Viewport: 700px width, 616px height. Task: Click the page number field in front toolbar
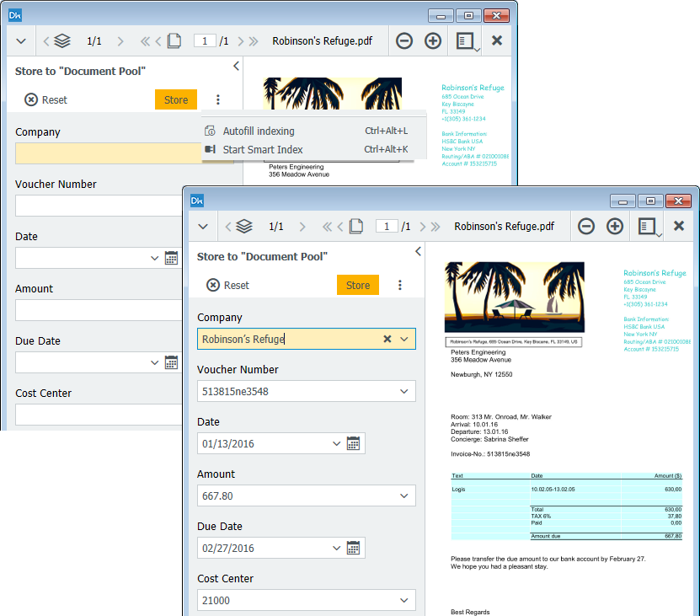[x=387, y=226]
